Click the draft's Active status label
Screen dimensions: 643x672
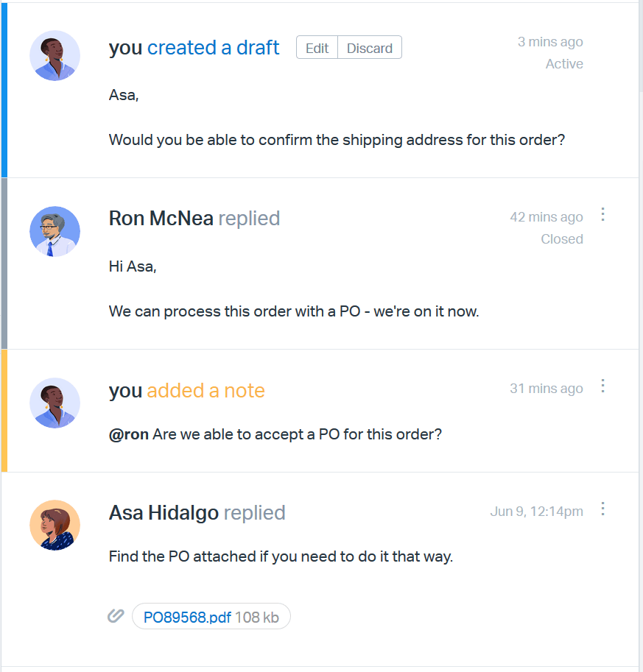(564, 64)
